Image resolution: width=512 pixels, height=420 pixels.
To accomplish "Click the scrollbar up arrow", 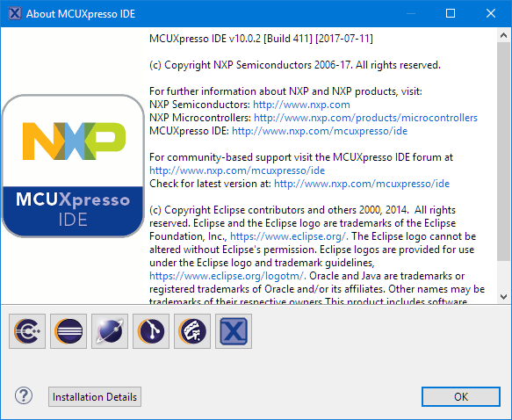I will (x=503, y=35).
